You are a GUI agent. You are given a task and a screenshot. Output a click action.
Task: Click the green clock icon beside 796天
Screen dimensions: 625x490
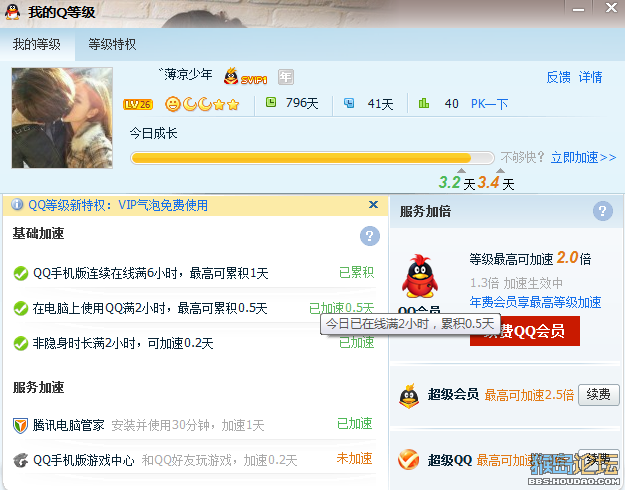271,103
